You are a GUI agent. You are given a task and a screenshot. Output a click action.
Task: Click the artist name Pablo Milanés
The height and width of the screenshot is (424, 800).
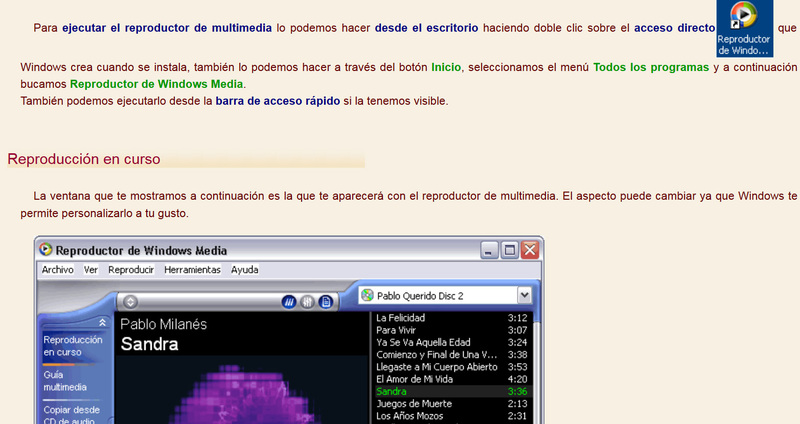163,324
